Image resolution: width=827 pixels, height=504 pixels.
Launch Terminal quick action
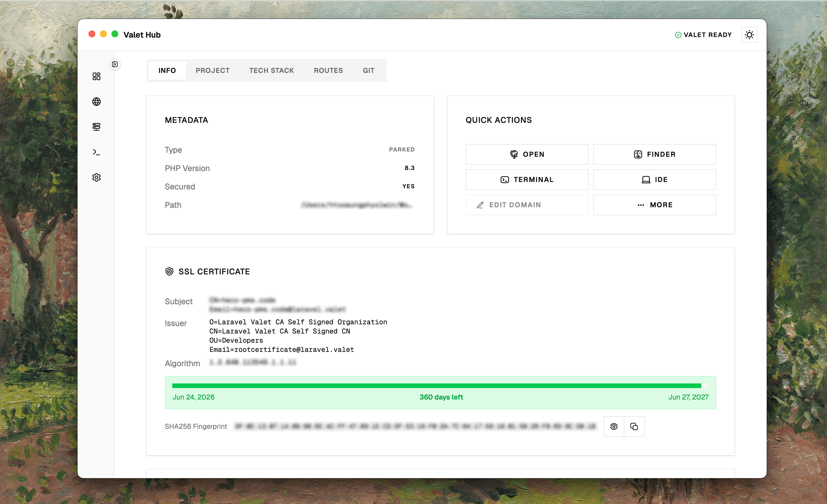[527, 179]
